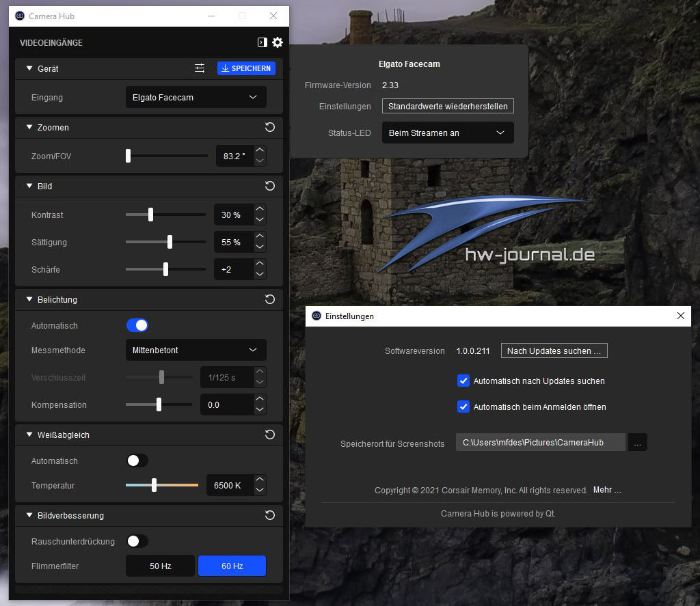Screen dimensions: 700x606
Task: Click the Schärfe value field +2
Action: [234, 270]
